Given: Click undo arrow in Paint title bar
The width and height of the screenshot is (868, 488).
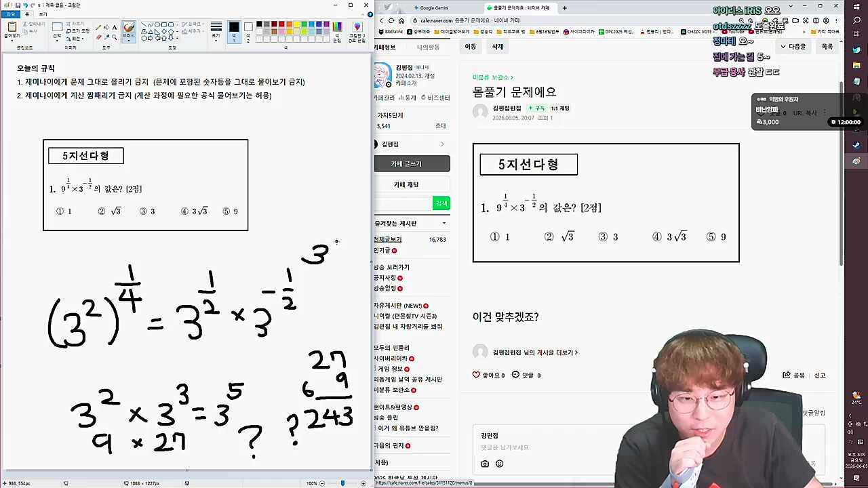Looking at the screenshot, I should point(25,5).
